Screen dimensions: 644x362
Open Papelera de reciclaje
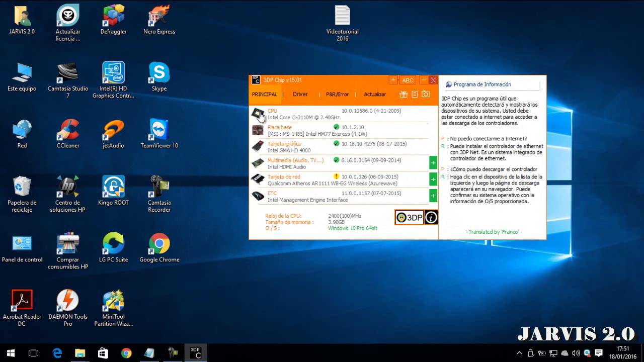22,194
